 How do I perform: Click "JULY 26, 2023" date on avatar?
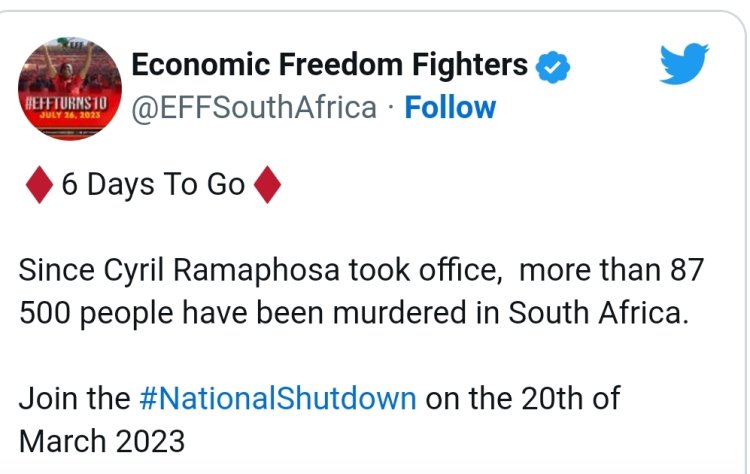(69, 115)
